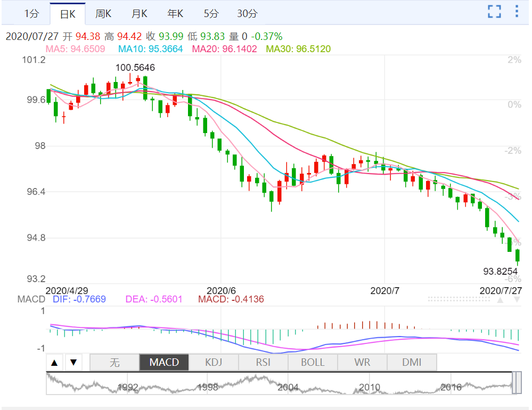Select the 30分 interval tab
The height and width of the screenshot is (410, 532).
247,13
